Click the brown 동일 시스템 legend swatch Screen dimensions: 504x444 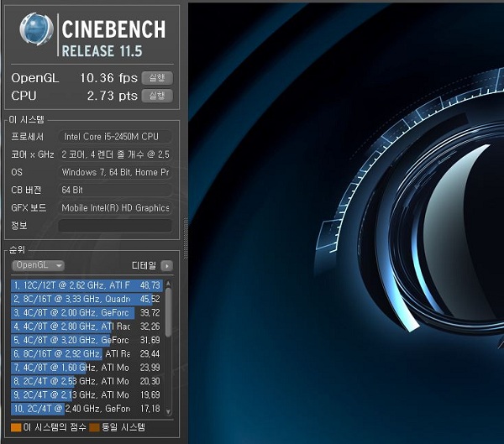(x=94, y=427)
